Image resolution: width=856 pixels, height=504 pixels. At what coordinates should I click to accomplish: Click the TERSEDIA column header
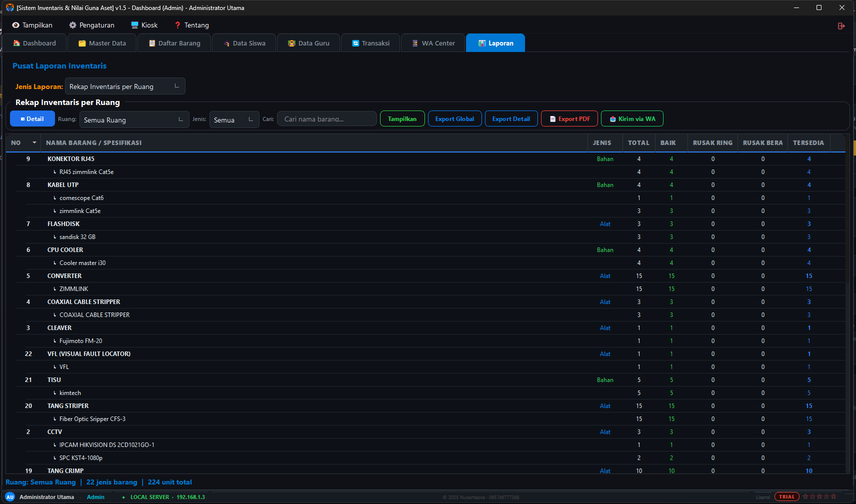click(809, 142)
